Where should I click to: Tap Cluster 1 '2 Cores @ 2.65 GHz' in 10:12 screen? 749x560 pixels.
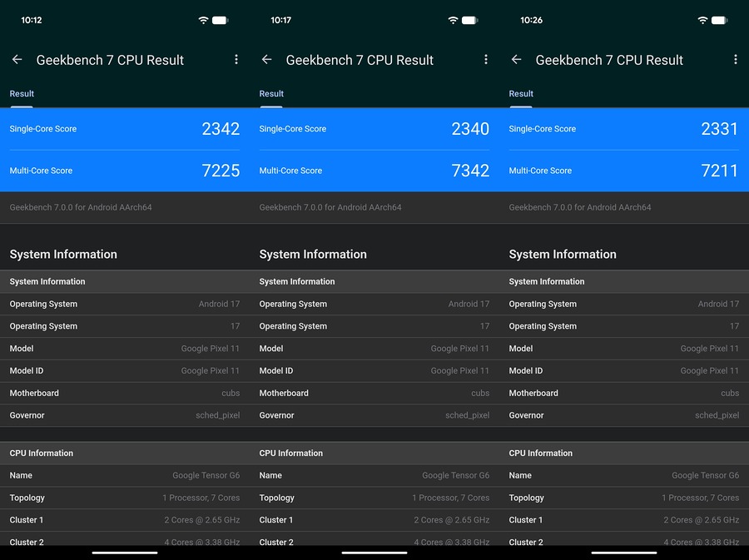202,520
